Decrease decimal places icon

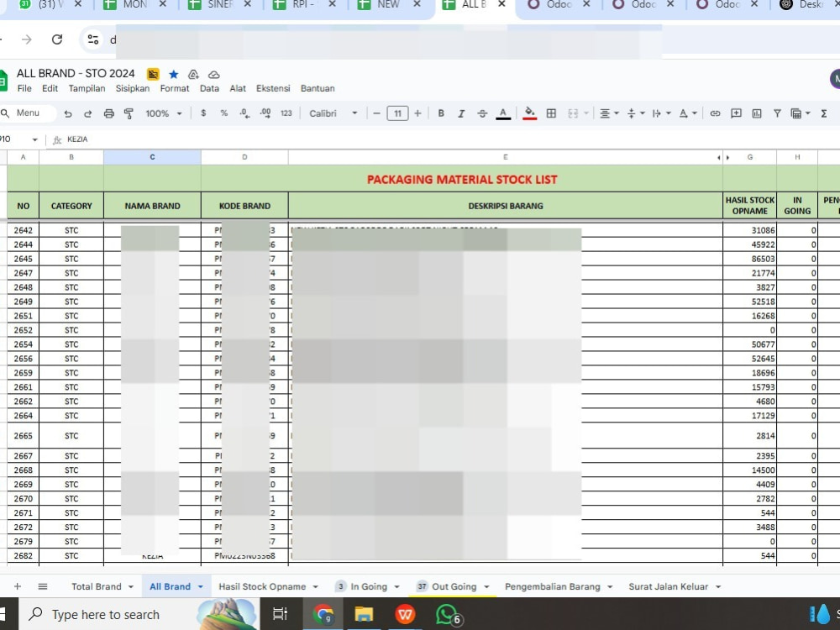pyautogui.click(x=244, y=113)
